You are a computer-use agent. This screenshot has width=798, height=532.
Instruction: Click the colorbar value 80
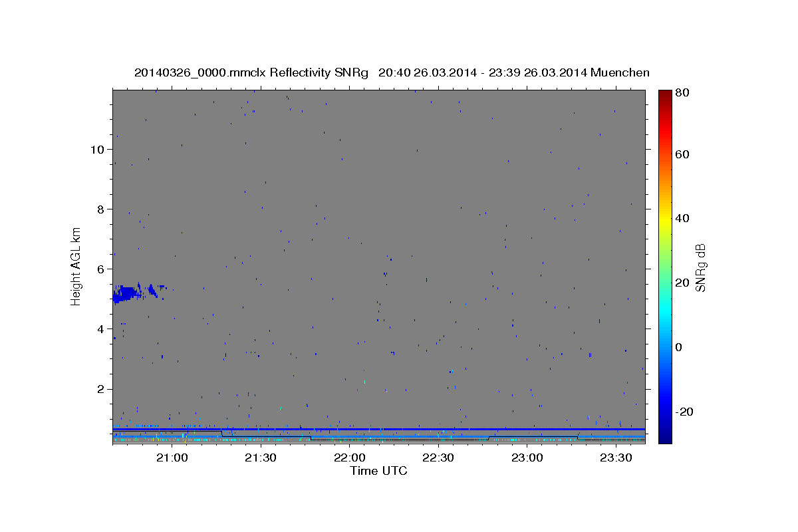(682, 93)
